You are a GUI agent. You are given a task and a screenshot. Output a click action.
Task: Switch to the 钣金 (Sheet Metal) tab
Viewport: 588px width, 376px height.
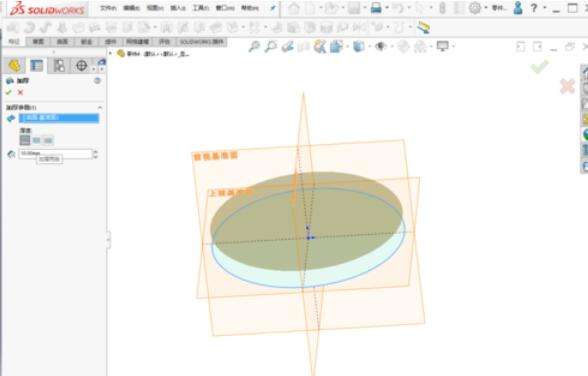tap(87, 42)
